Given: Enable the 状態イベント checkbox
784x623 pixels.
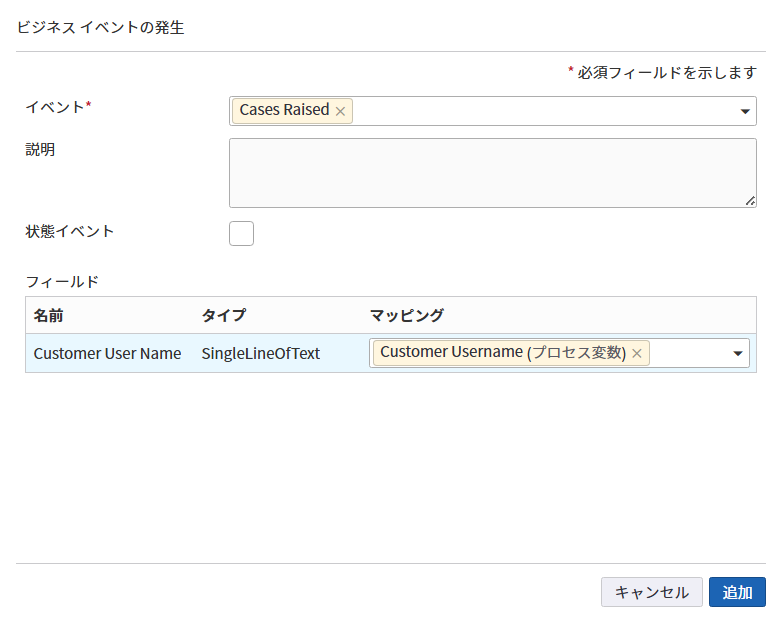Looking at the screenshot, I should click(241, 233).
